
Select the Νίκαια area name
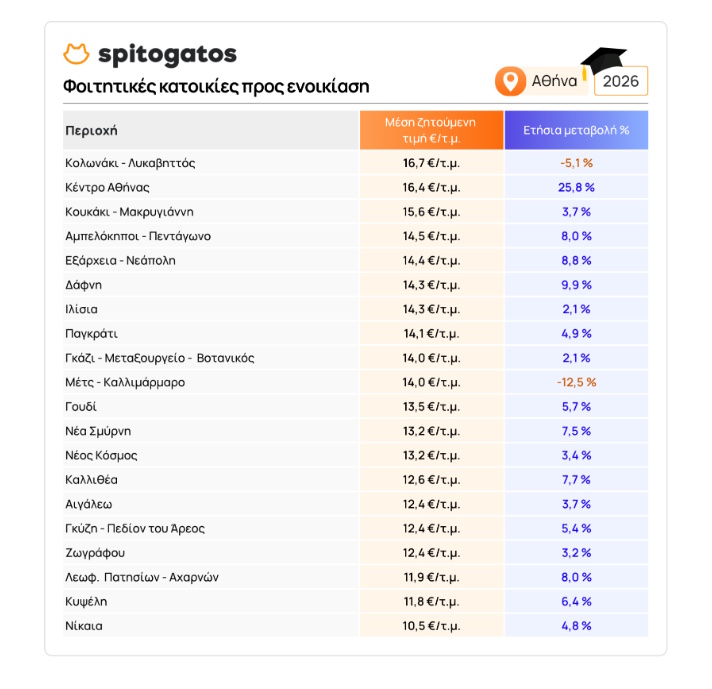click(84, 626)
